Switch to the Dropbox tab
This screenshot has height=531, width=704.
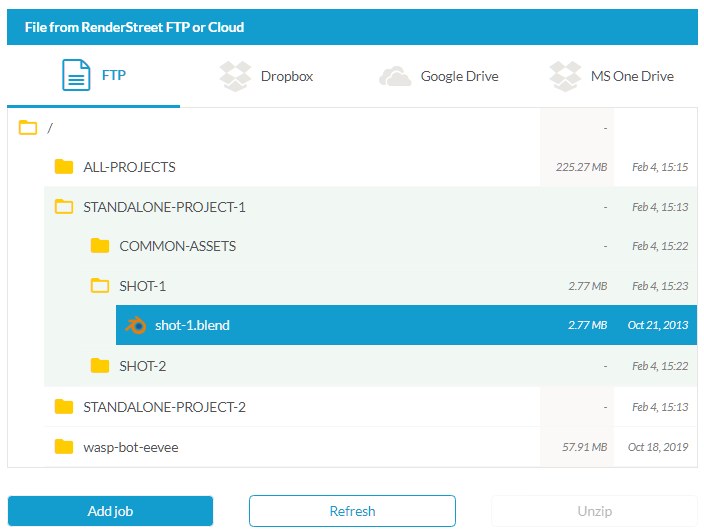pos(266,76)
